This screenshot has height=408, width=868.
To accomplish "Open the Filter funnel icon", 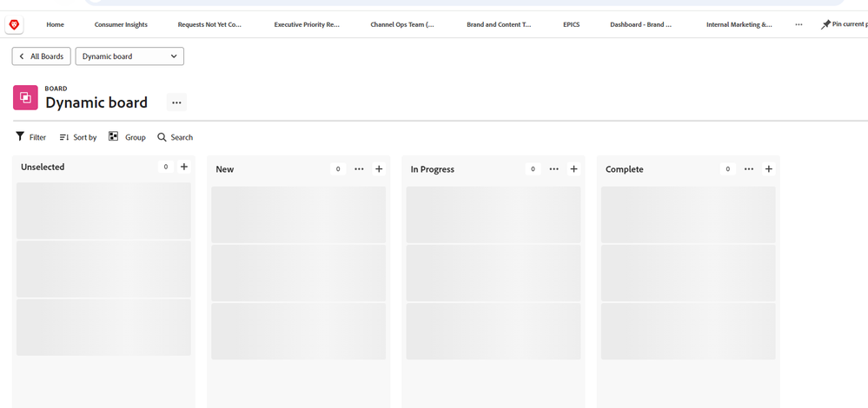I will coord(21,137).
